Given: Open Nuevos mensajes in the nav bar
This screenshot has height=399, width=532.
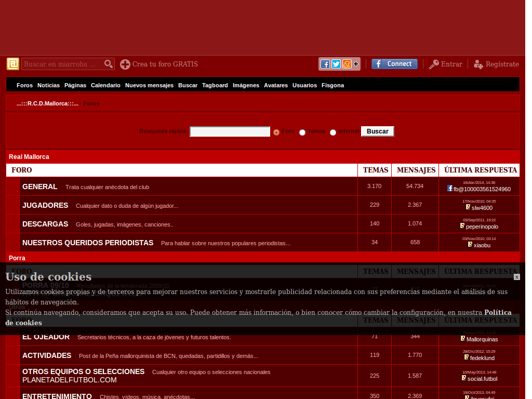Looking at the screenshot, I should coord(149,85).
